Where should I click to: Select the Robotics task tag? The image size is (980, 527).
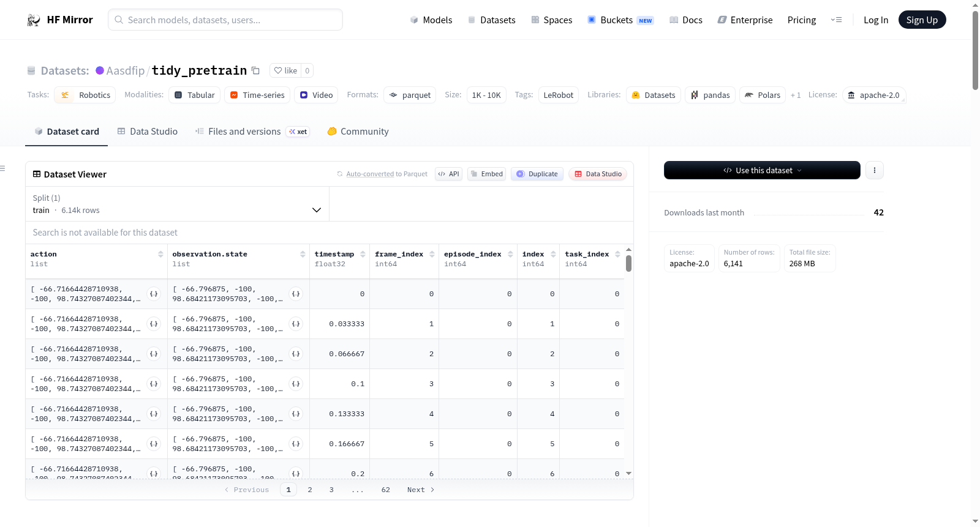tap(85, 95)
